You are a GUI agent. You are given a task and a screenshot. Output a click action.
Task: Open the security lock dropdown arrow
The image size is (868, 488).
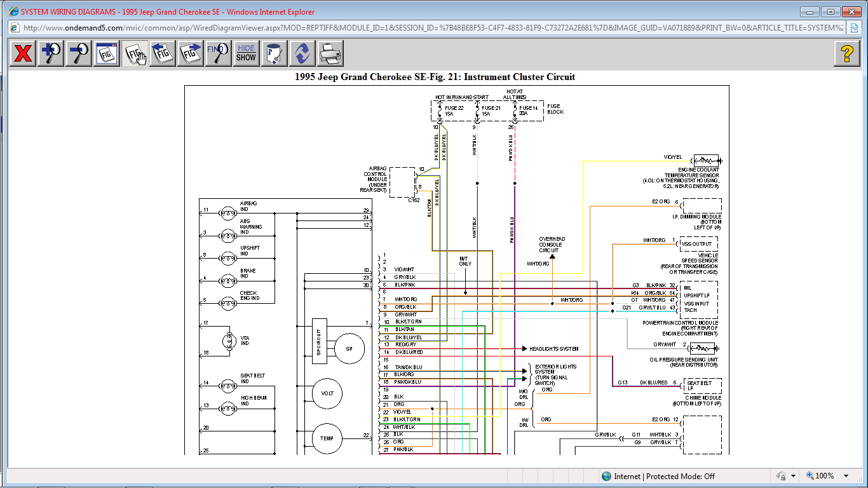793,476
